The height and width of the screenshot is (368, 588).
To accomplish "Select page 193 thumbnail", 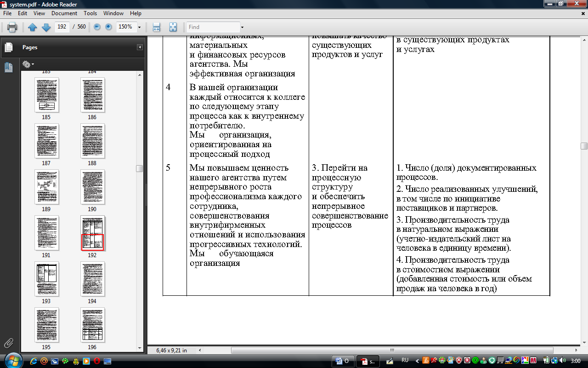I will (x=46, y=279).
